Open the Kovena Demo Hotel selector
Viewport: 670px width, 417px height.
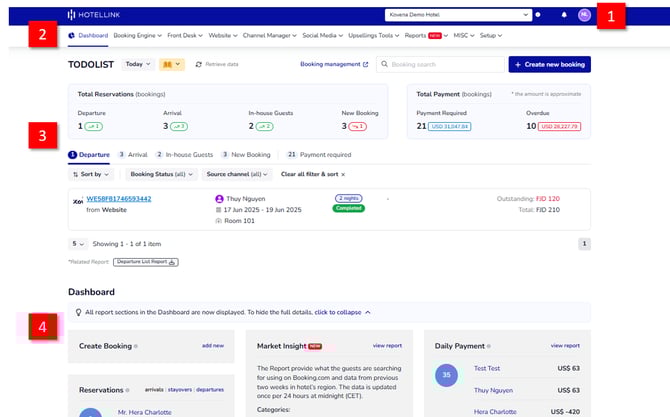[458, 15]
